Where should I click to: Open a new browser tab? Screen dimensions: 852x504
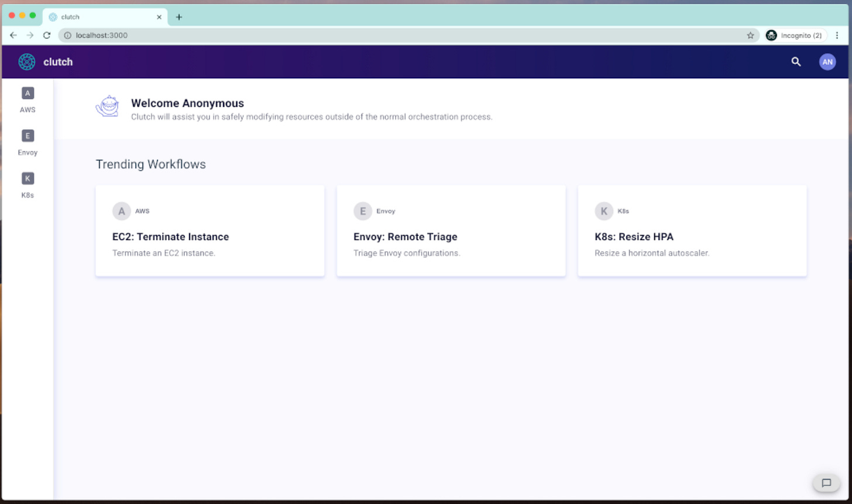[179, 17]
